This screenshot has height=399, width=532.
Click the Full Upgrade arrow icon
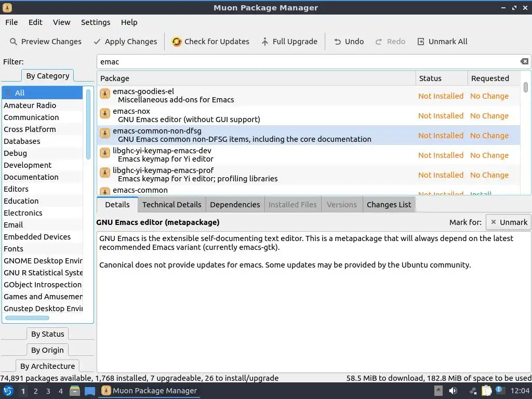pyautogui.click(x=264, y=42)
